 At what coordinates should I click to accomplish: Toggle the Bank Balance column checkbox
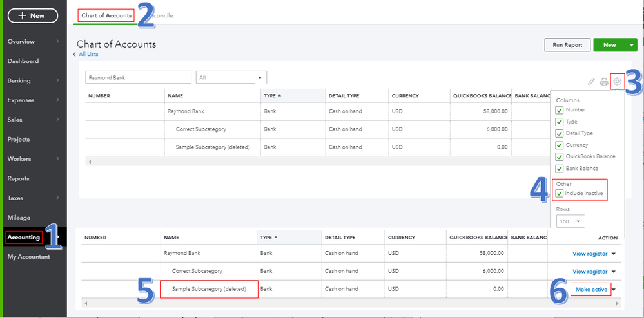560,169
